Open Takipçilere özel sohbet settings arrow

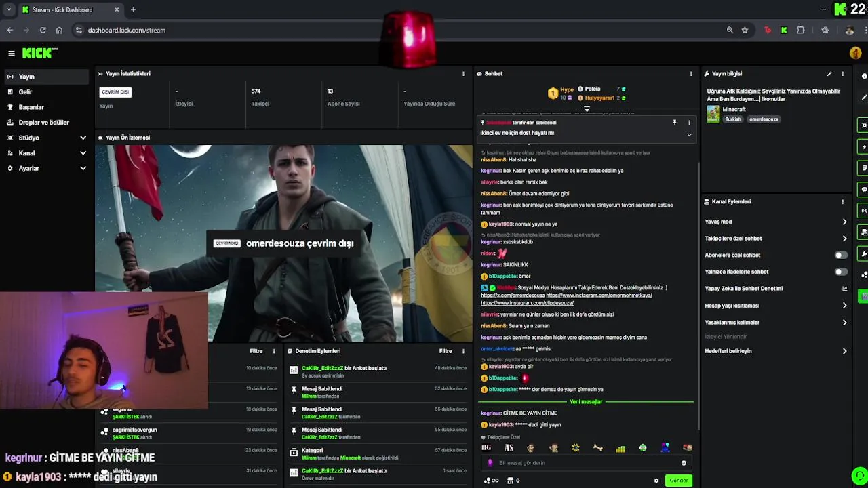pyautogui.click(x=844, y=239)
